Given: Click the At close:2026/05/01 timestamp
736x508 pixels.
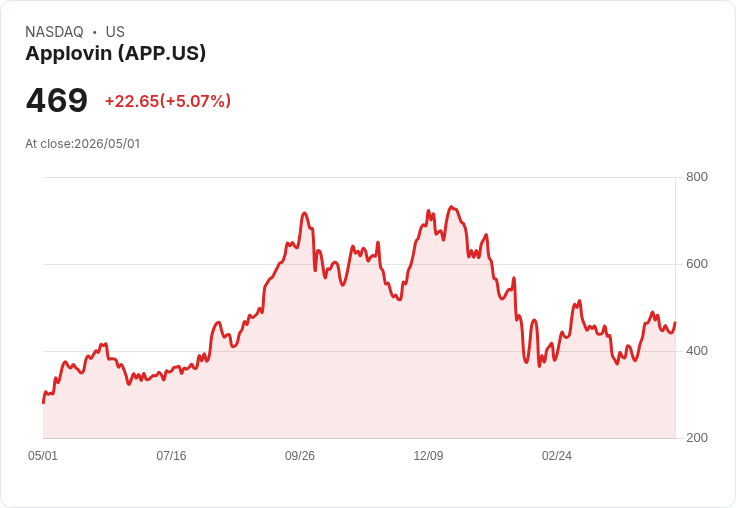Looking at the screenshot, I should [x=83, y=144].
